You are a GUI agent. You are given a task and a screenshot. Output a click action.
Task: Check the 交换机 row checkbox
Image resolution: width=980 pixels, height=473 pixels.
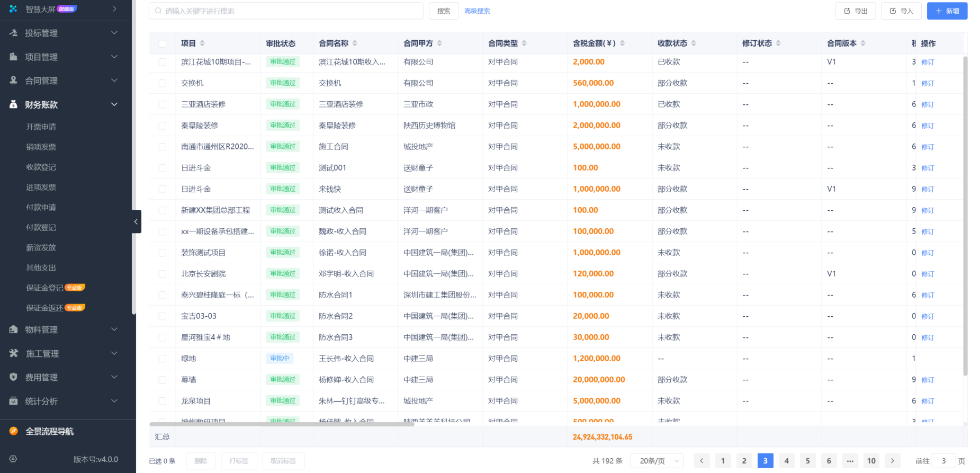162,83
